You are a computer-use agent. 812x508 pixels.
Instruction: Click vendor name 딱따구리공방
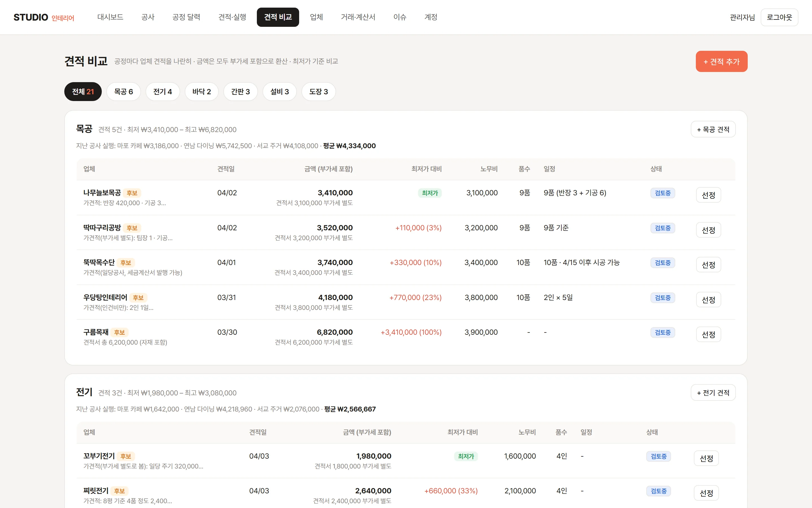(102, 227)
